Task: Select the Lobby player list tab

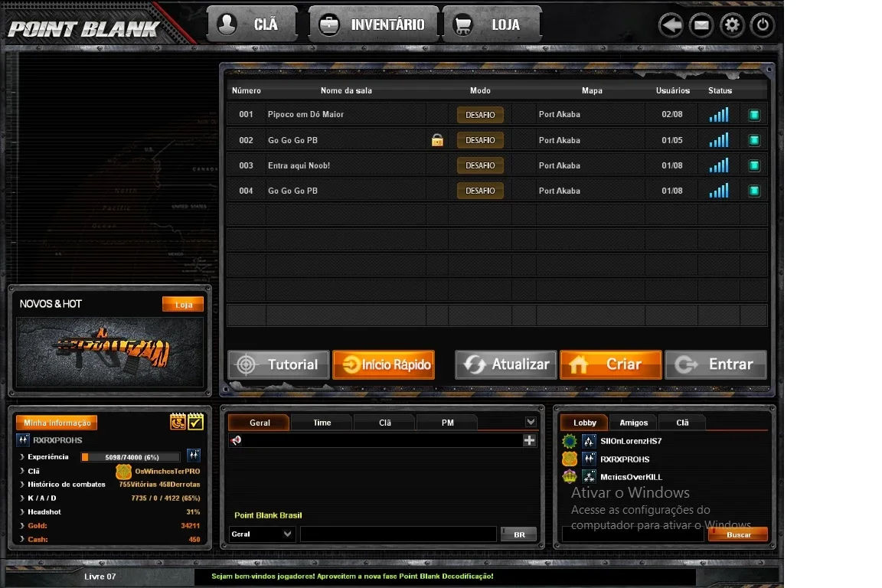Action: tap(584, 423)
